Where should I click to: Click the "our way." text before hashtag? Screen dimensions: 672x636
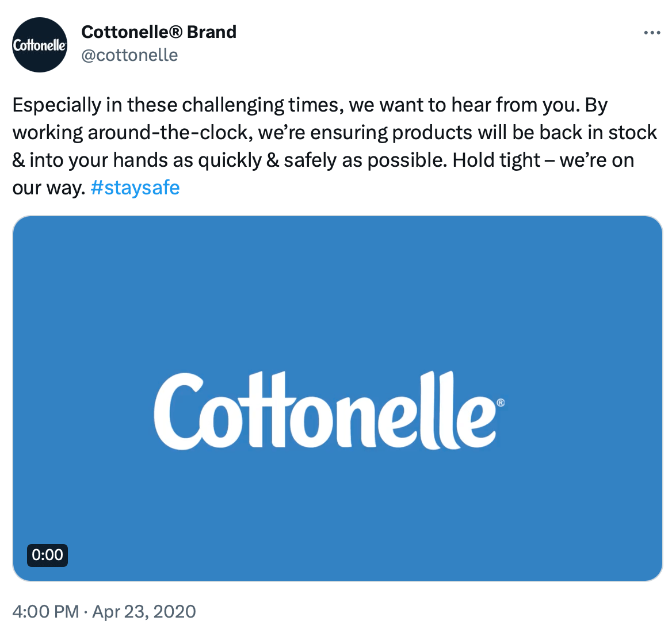tap(49, 189)
